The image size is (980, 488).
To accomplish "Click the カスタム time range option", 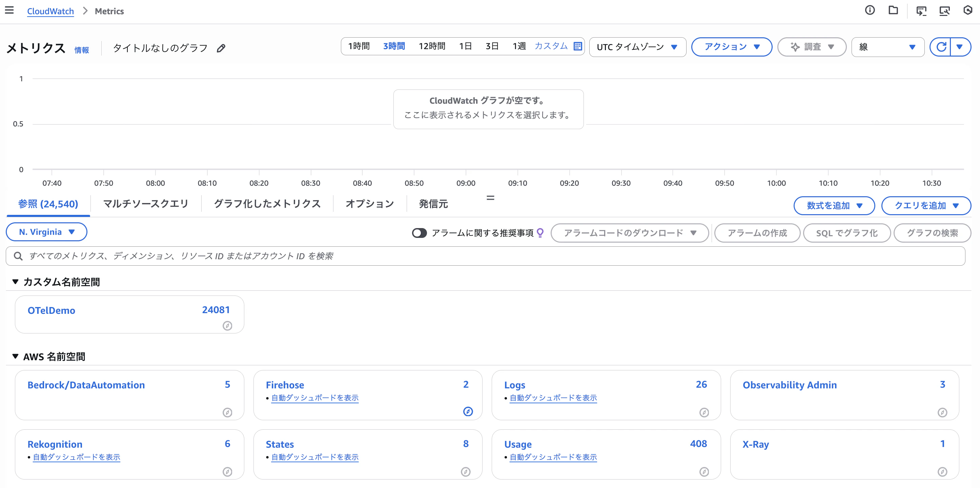I will [x=551, y=46].
